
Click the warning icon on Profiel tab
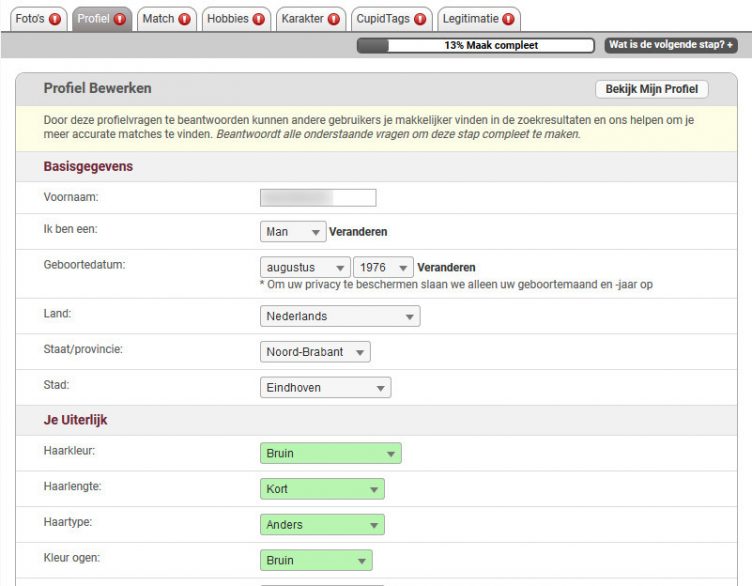click(x=120, y=19)
